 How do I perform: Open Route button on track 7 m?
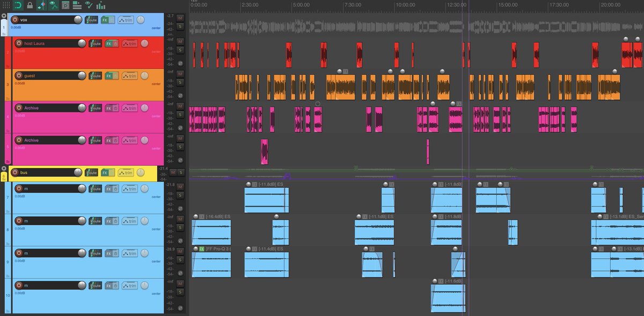(x=96, y=189)
